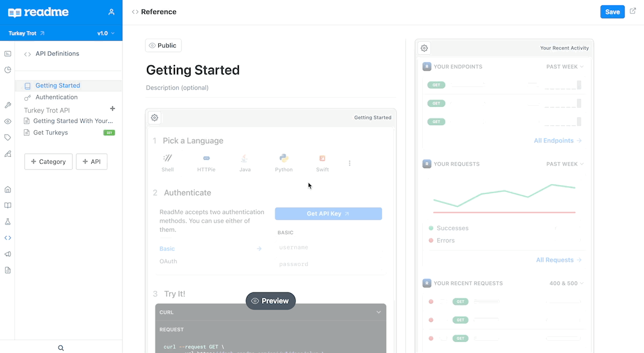Add a new Category
This screenshot has width=644, height=353.
[x=48, y=161]
